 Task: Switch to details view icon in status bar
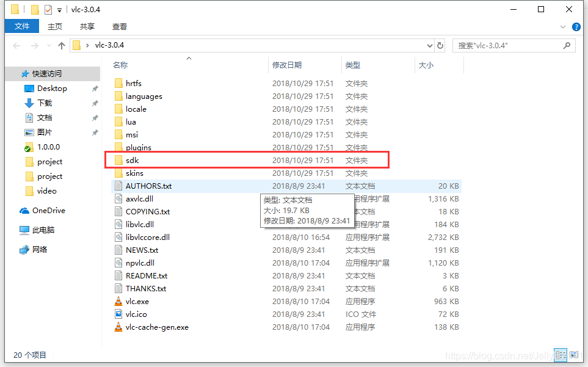tap(561, 355)
